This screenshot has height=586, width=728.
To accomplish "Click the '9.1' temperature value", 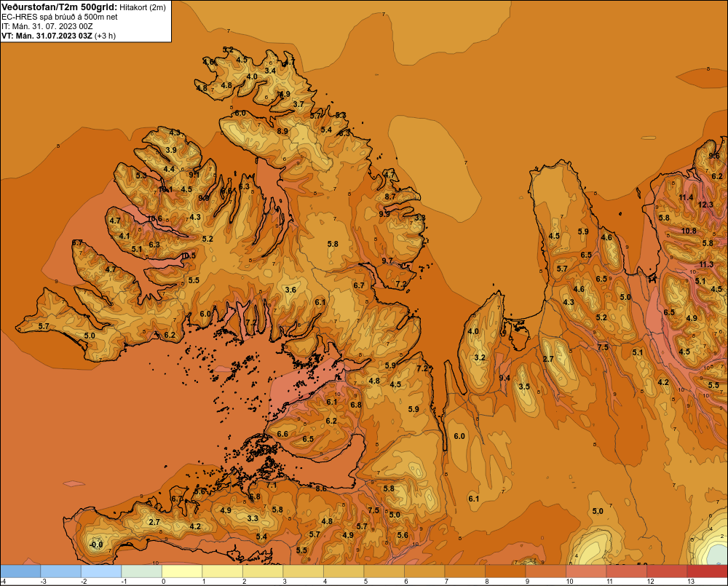I will click(194, 175).
